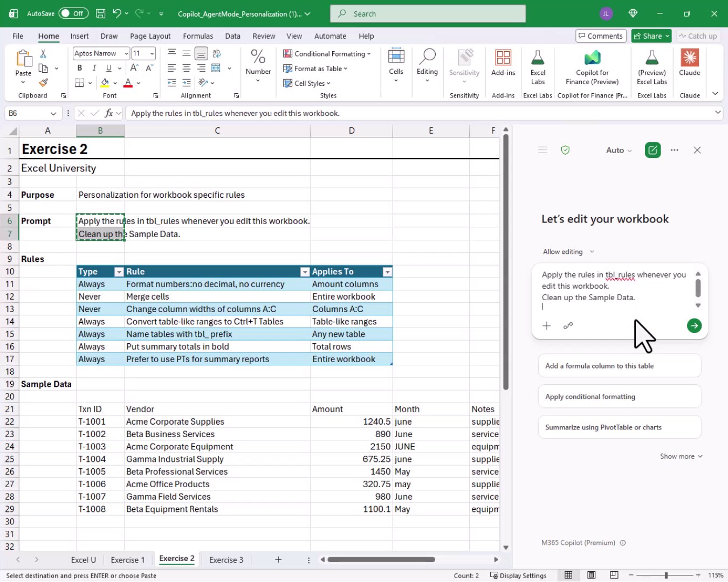This screenshot has width=728, height=582.
Task: Open the Add-ins gallery
Action: click(503, 63)
